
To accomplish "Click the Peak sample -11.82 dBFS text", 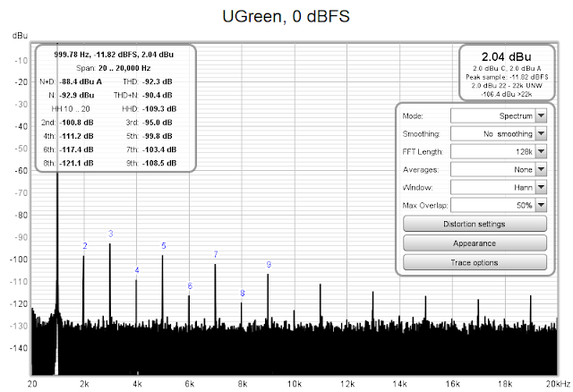I will 507,77.
